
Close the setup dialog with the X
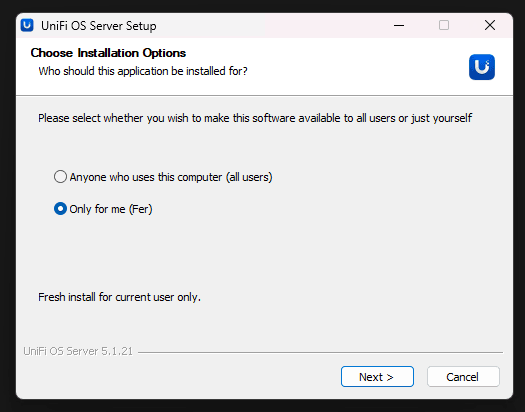490,25
